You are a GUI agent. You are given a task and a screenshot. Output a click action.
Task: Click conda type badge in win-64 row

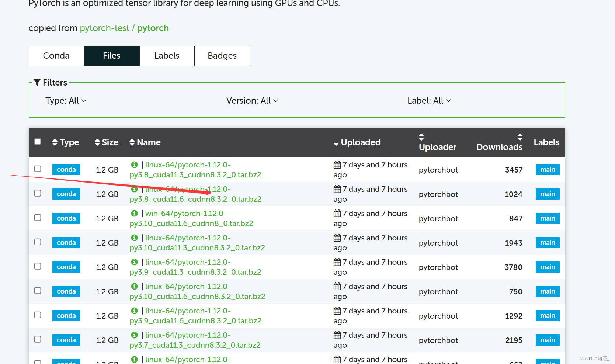click(66, 218)
